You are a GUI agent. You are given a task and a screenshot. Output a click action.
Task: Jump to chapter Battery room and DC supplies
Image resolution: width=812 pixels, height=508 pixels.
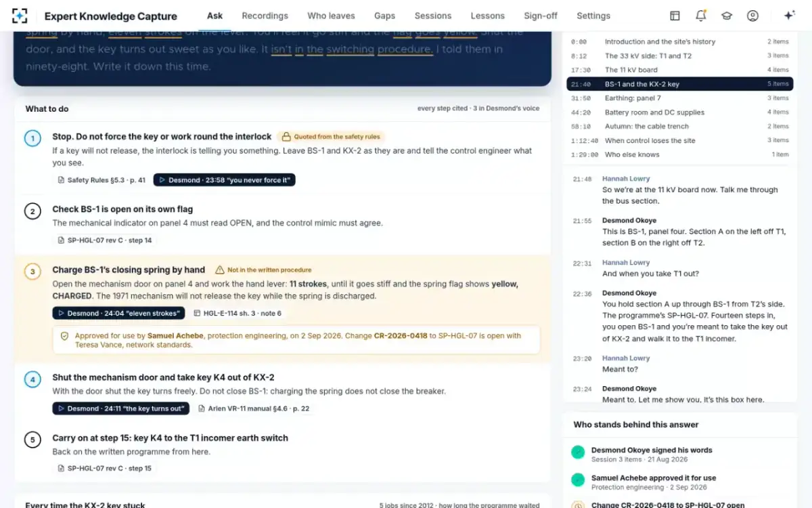679,112
